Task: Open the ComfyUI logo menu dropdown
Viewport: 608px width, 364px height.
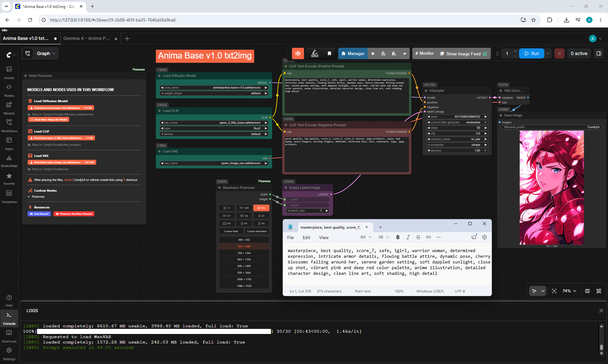Action: [x=11, y=55]
